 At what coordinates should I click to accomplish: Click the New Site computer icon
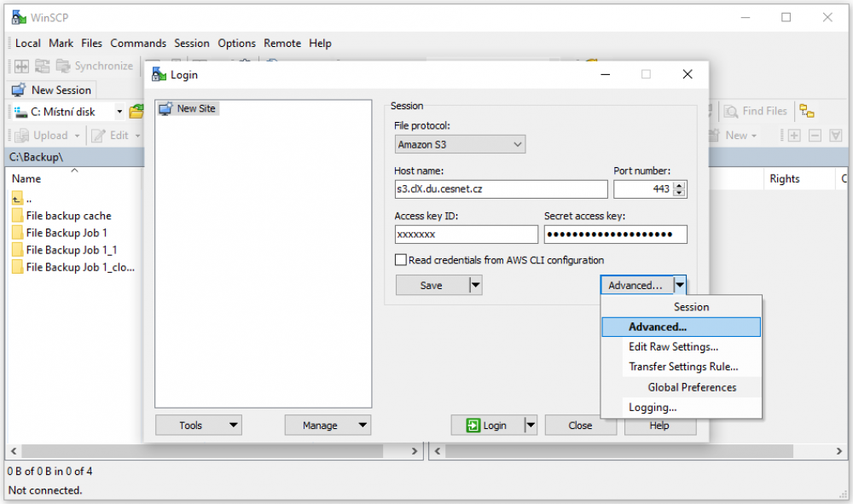[165, 108]
